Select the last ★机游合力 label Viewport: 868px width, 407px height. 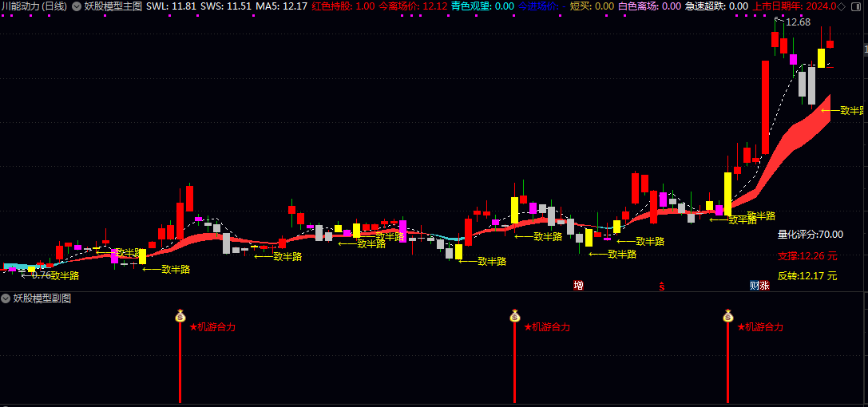(760, 327)
